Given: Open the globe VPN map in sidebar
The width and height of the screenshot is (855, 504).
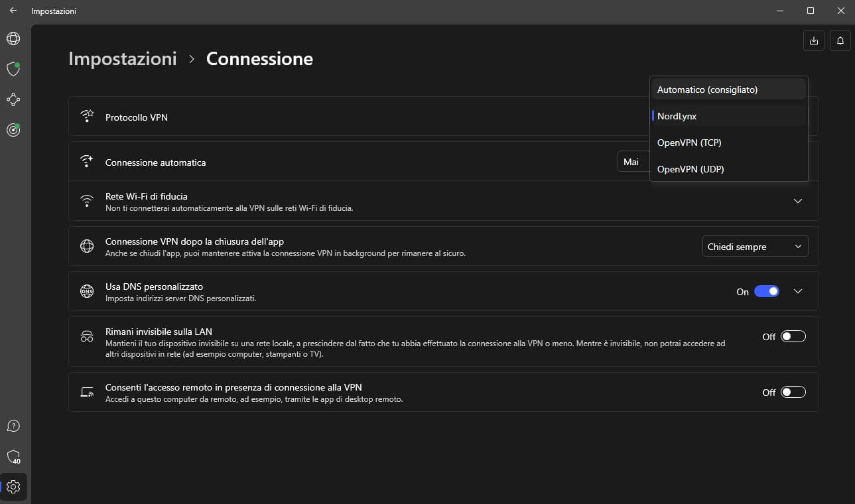Looking at the screenshot, I should tap(13, 38).
